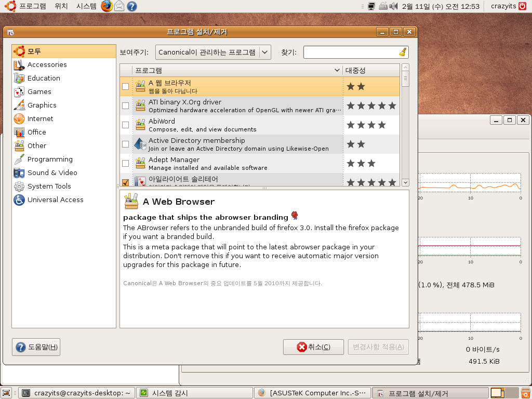Open the Universal Access category icon
The height and width of the screenshot is (399, 532).
click(19, 200)
